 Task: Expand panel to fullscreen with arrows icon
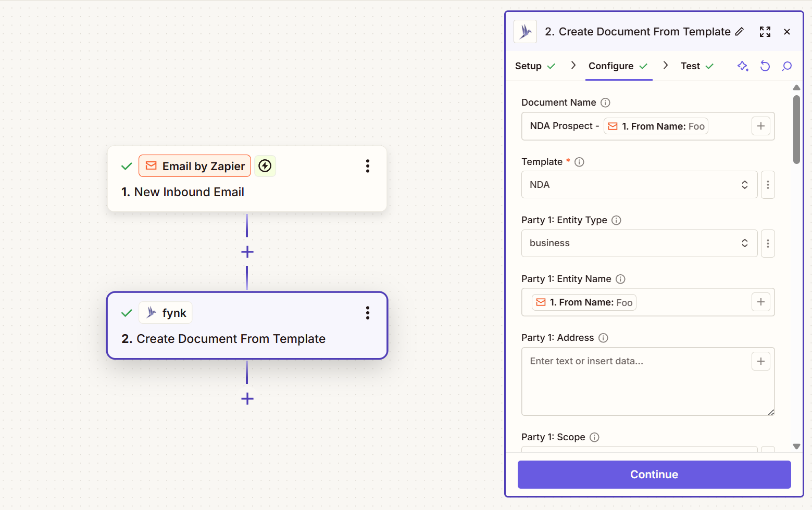[765, 32]
